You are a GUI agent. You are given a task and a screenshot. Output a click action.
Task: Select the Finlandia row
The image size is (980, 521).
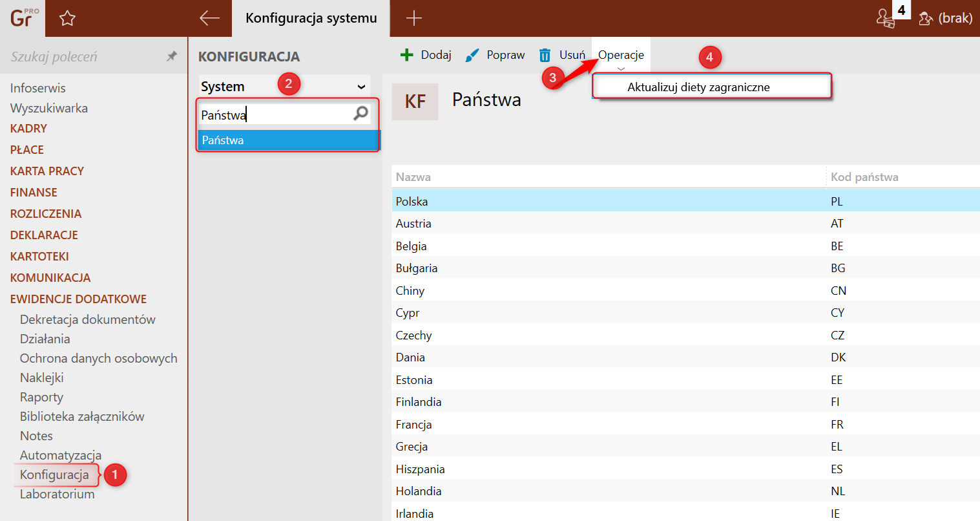tap(685, 402)
